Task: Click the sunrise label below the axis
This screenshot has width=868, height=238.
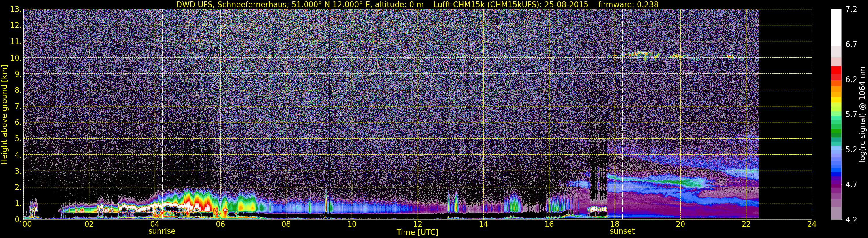Action: click(x=162, y=231)
